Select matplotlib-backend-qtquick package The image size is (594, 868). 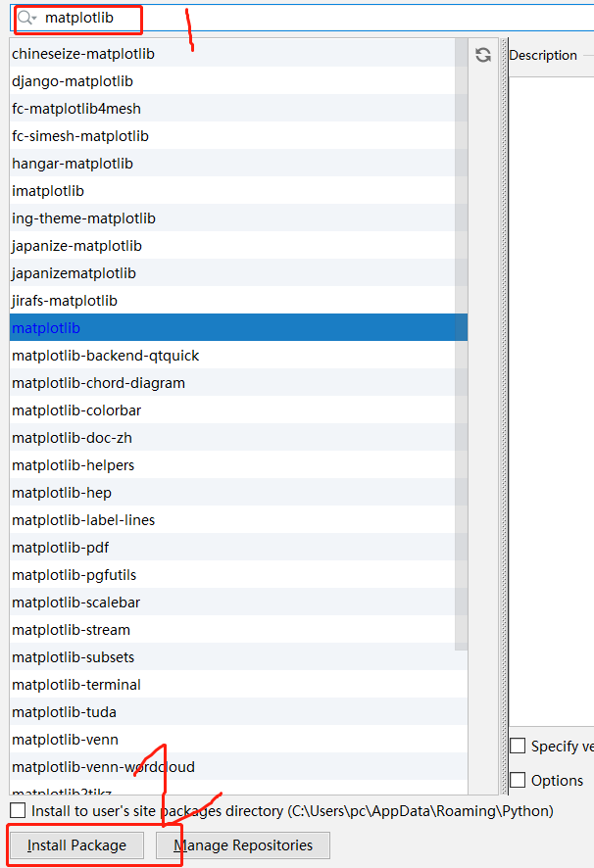coord(238,356)
